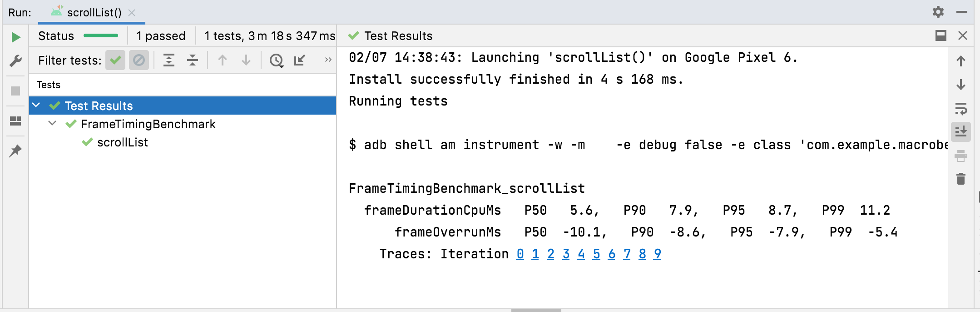Rerun the scrollList test
The height and width of the screenshot is (312, 980).
15,37
